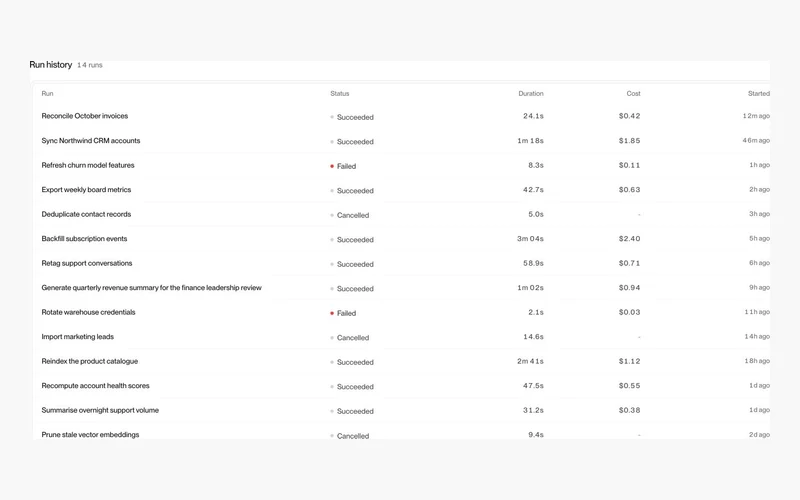The height and width of the screenshot is (500, 800).
Task: Click the $0.94 cost value
Action: [x=630, y=287]
